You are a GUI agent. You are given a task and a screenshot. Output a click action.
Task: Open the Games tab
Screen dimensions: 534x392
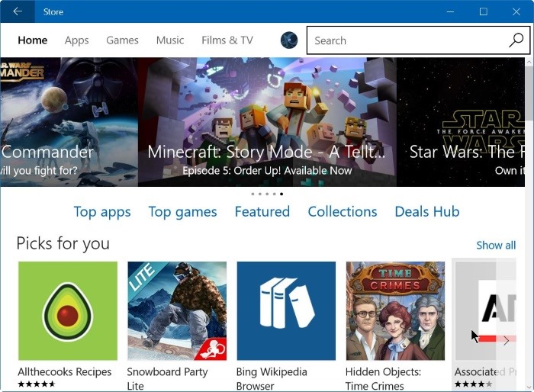click(122, 40)
